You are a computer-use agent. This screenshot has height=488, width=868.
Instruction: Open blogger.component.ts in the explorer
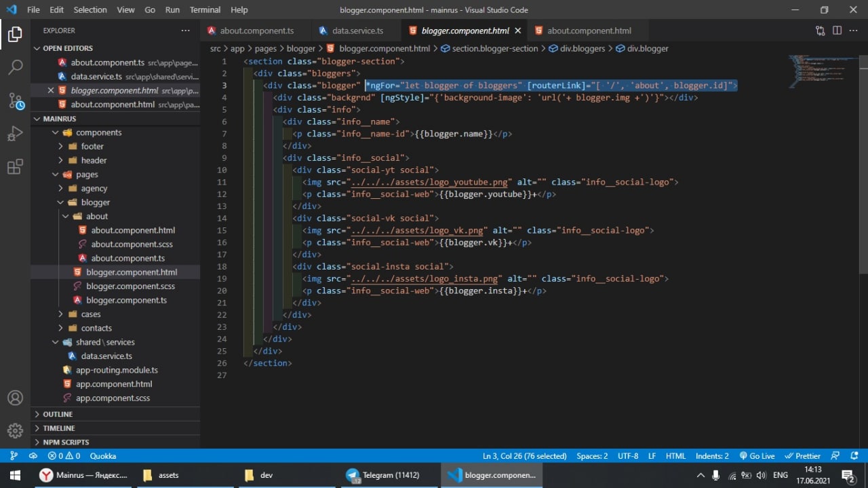coord(126,300)
